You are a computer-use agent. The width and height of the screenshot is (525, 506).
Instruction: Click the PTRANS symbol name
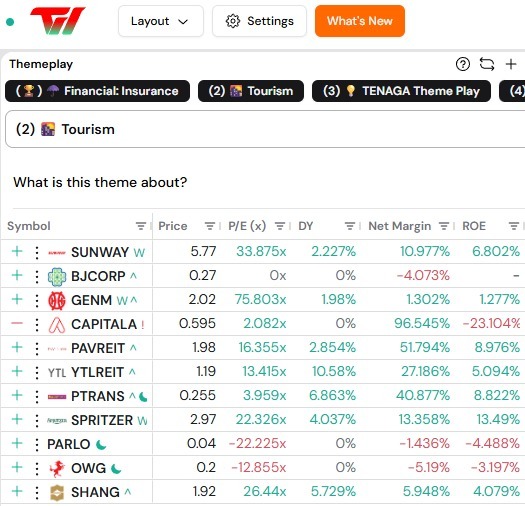(98, 396)
